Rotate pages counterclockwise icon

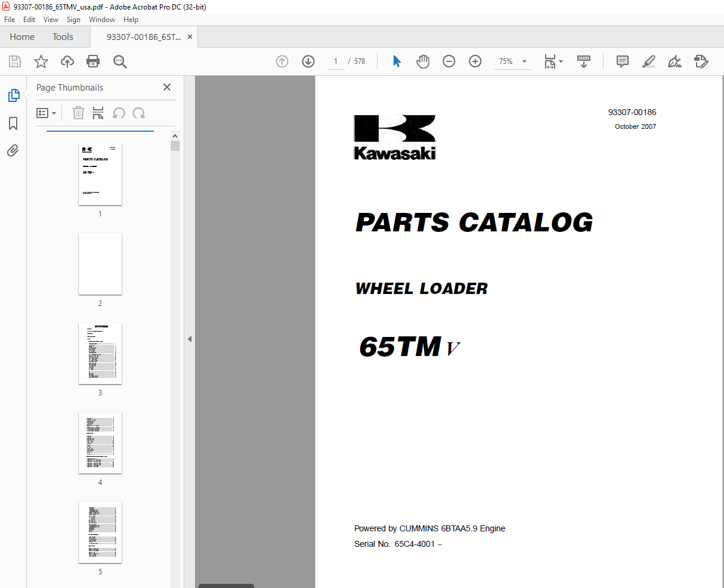(x=119, y=113)
